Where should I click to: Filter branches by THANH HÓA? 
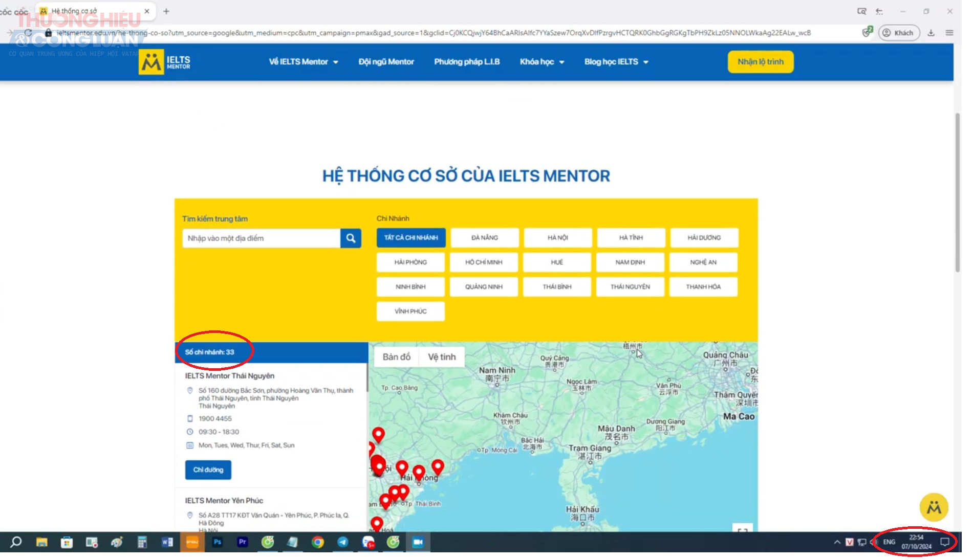703,287
